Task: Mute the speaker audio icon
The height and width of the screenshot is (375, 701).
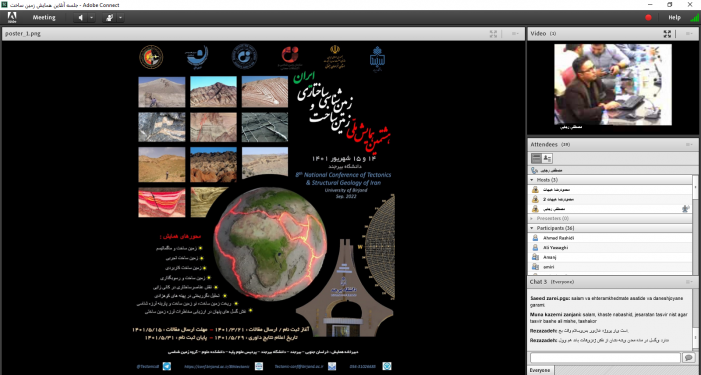Action: tap(81, 17)
